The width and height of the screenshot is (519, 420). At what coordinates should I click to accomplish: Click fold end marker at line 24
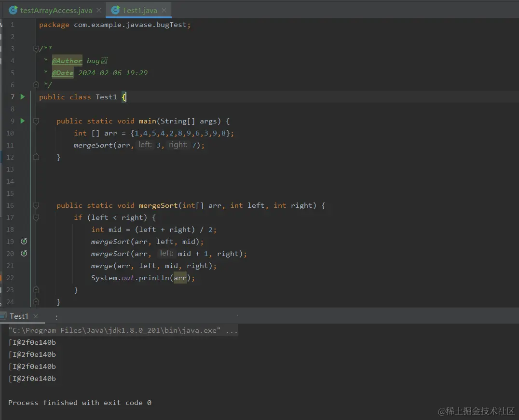[36, 302]
